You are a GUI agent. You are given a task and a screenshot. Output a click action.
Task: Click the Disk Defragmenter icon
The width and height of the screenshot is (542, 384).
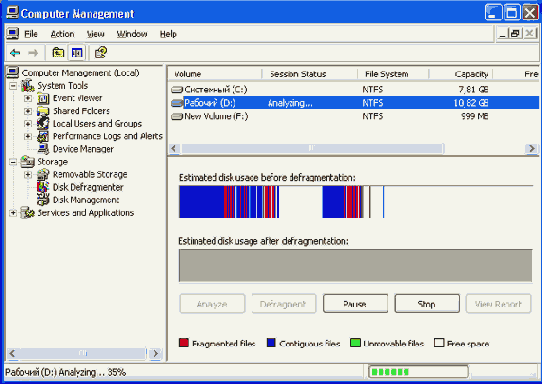coord(43,187)
